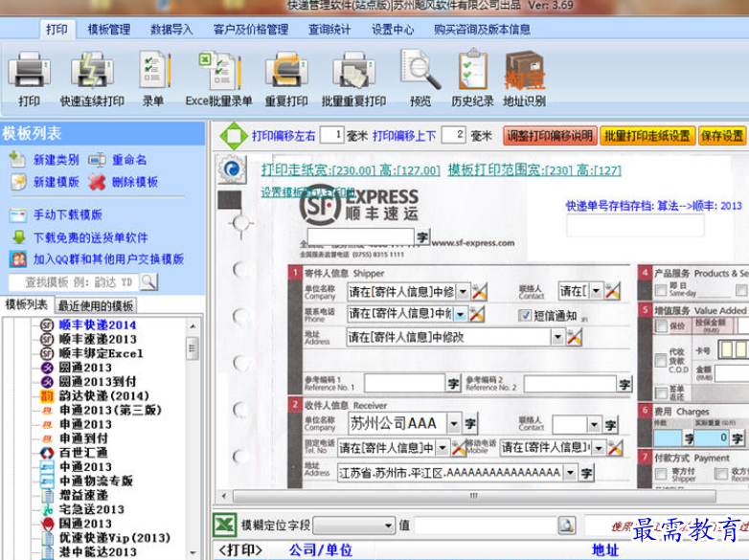Image resolution: width=749 pixels, height=560 pixels.
Task: Click 下载免费的送货单软件 link
Action: 90,237
